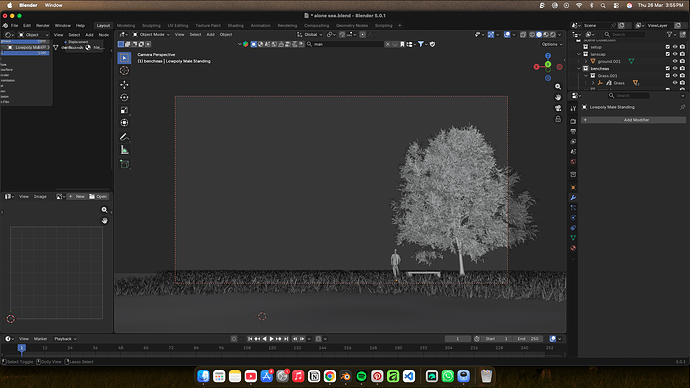Jump to the start frame button

[250, 339]
